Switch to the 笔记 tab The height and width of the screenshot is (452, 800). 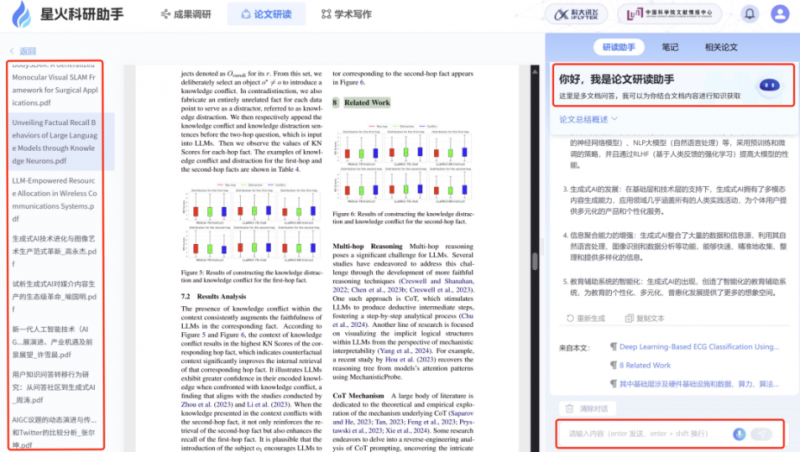670,47
